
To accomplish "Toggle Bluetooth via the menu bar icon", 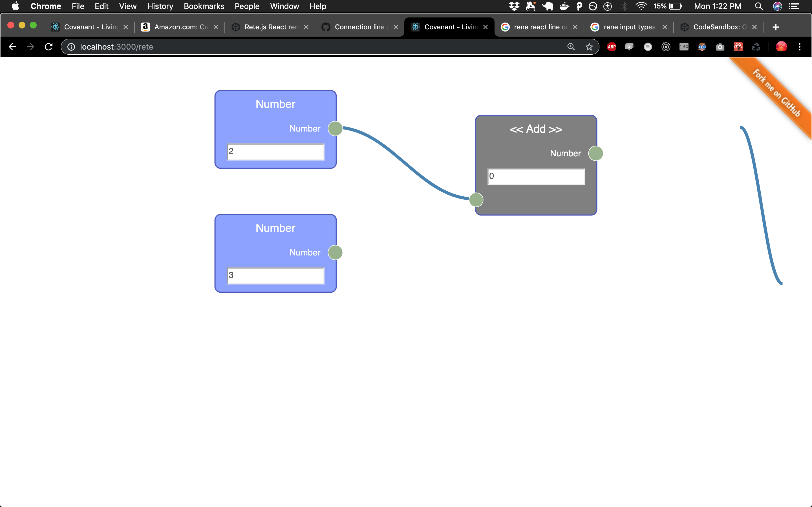I will click(625, 6).
